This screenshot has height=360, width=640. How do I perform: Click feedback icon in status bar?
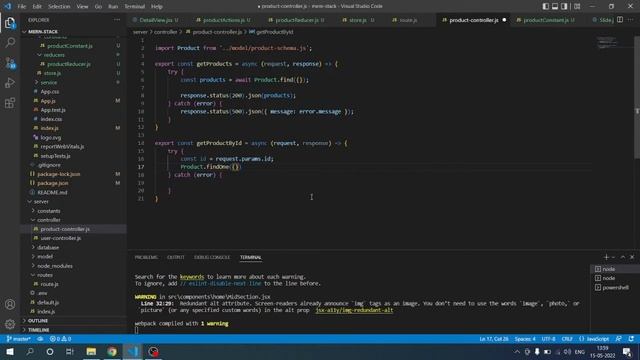[619, 339]
